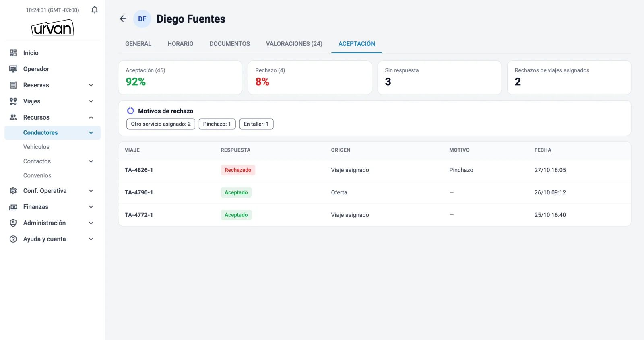Click the 'Otro servicio asignado: 2' chip

[161, 124]
